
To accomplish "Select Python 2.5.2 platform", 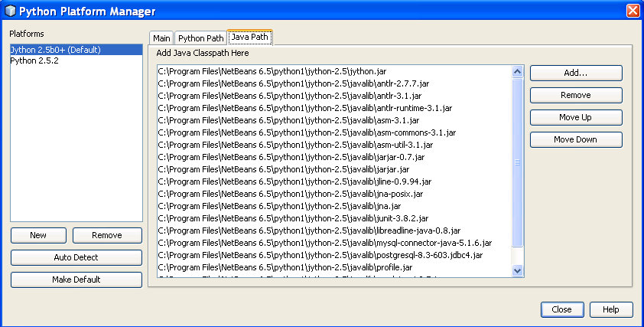I will [x=76, y=60].
